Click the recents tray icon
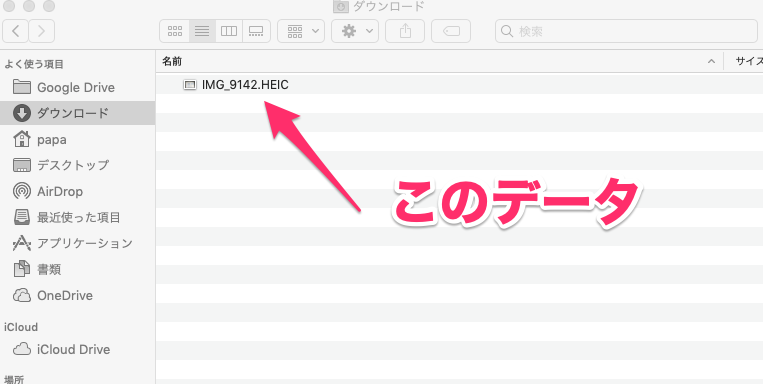Screen dimensions: 763x384 (21, 217)
